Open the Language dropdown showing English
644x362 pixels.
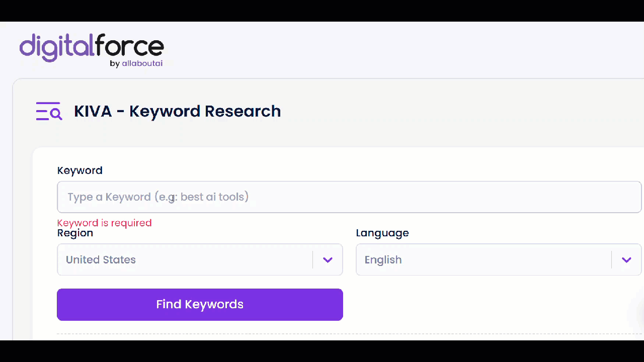coord(483,260)
